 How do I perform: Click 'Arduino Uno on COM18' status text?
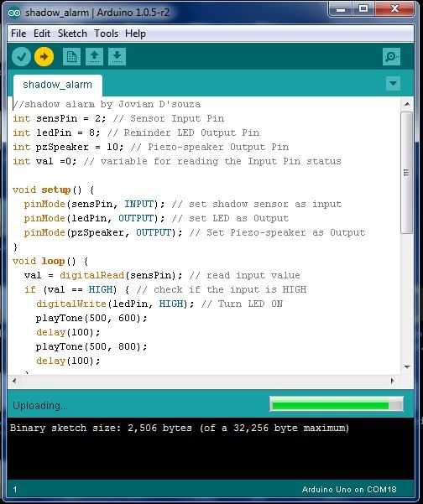[x=349, y=490]
